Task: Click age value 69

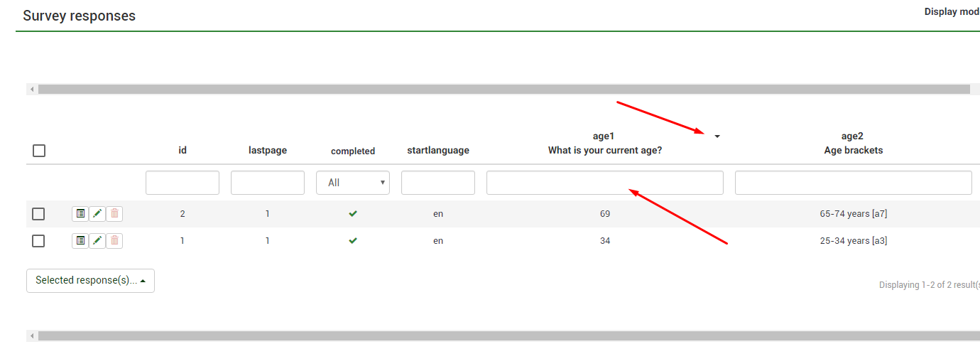Action: click(605, 213)
